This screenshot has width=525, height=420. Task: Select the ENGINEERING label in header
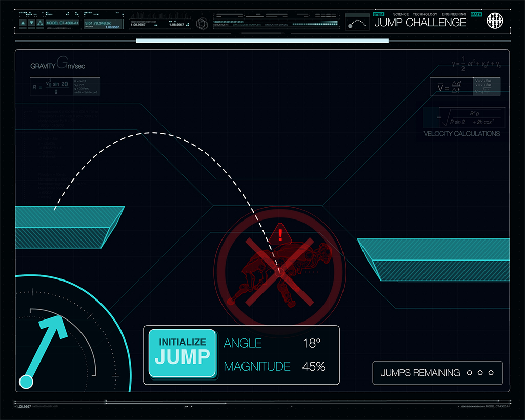[x=454, y=14]
